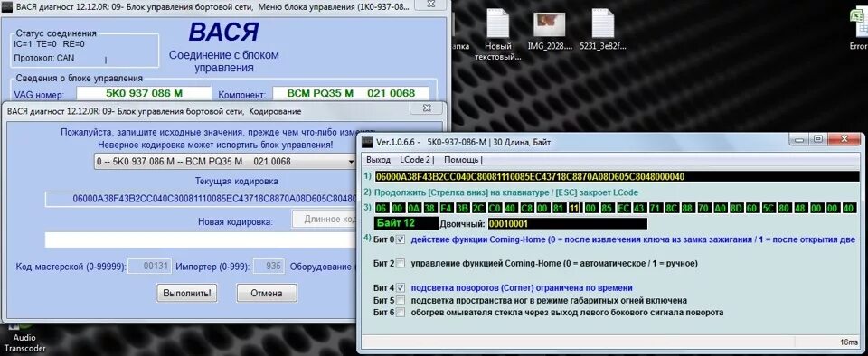Screen dimensions: 868x356
Task: Click the Длинное код button
Action: click(325, 219)
